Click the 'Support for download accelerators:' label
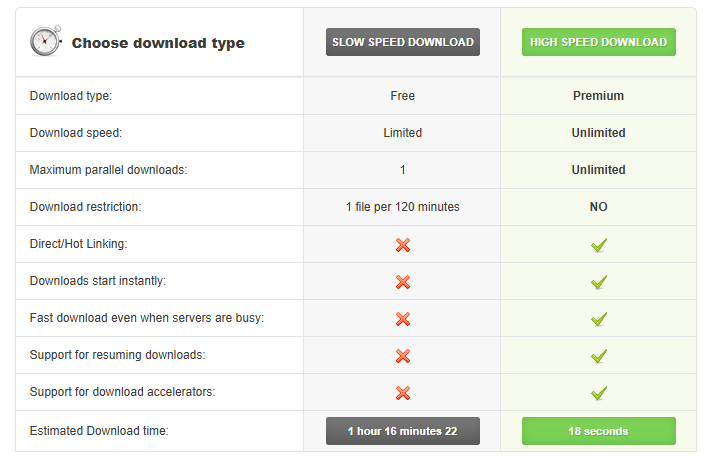The image size is (708, 460). (122, 392)
